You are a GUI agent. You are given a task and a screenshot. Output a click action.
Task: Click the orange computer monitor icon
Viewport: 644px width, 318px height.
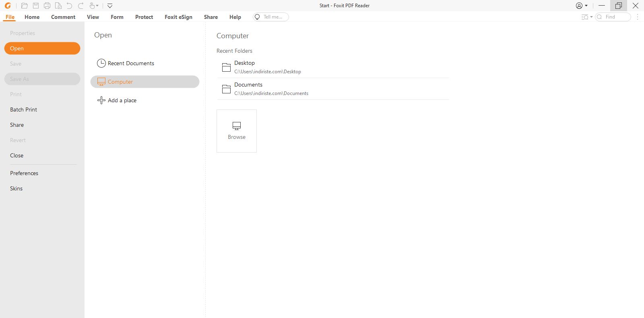point(101,82)
